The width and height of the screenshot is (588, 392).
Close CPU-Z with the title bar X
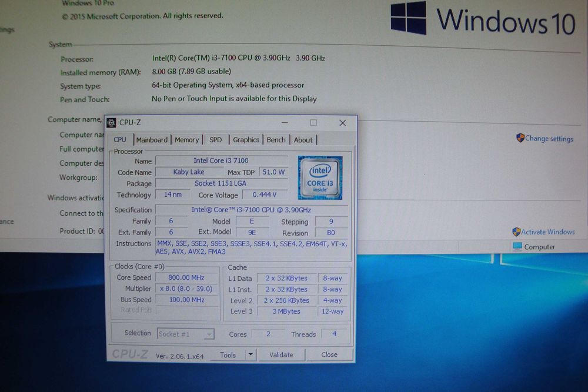(342, 123)
